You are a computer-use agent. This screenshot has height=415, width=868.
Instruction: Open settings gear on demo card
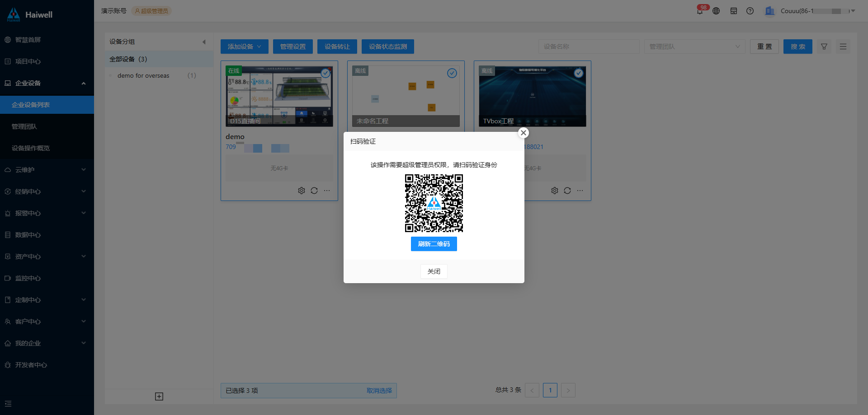[302, 191]
